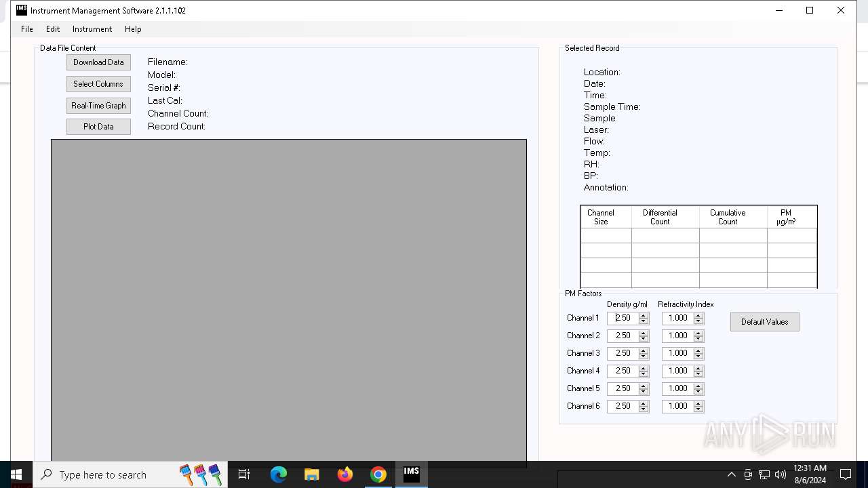Viewport: 868px width, 488px height.
Task: Select the IMS app taskbar icon
Action: 412,474
